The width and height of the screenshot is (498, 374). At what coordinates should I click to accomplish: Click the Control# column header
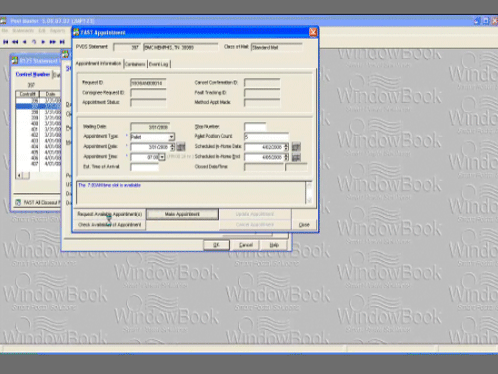tap(28, 94)
